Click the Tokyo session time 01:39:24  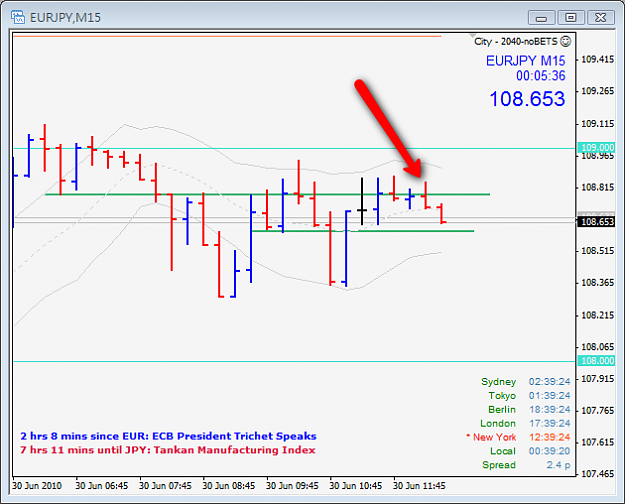(549, 396)
